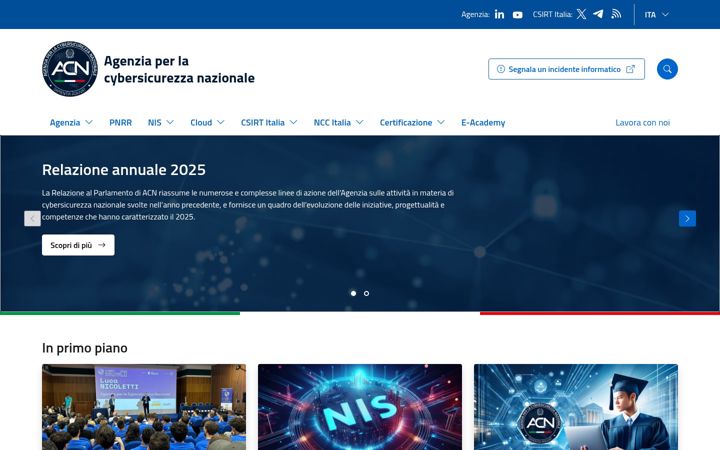Viewport: 720px width, 450px height.
Task: Open Agenzia per la cybersicurezza nazionale title link
Action: pyautogui.click(x=179, y=69)
